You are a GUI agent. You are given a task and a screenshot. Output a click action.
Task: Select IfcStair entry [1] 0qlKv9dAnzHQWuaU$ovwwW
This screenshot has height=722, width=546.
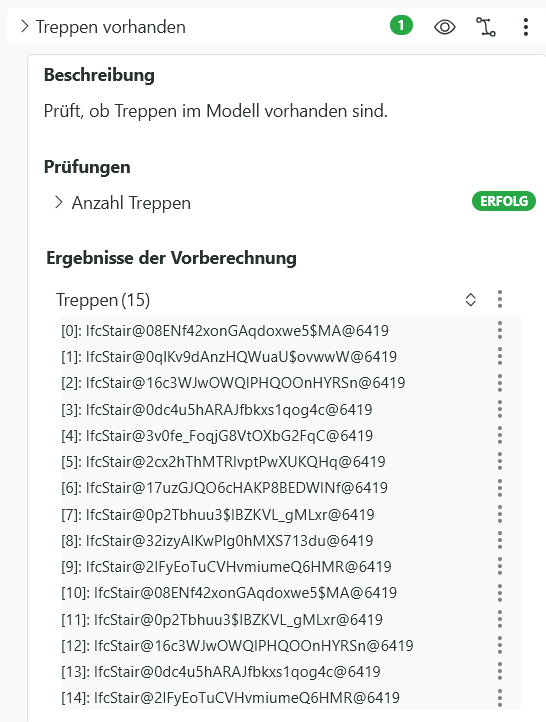(229, 357)
